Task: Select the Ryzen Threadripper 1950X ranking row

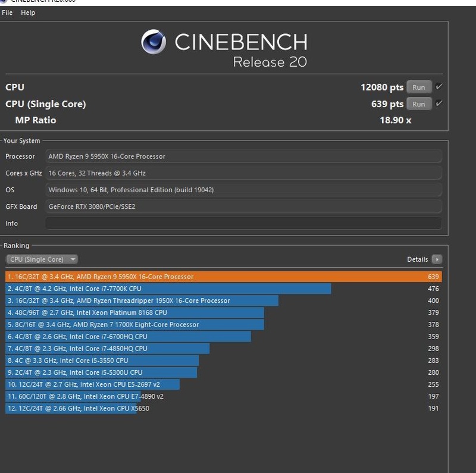Action: coord(224,300)
